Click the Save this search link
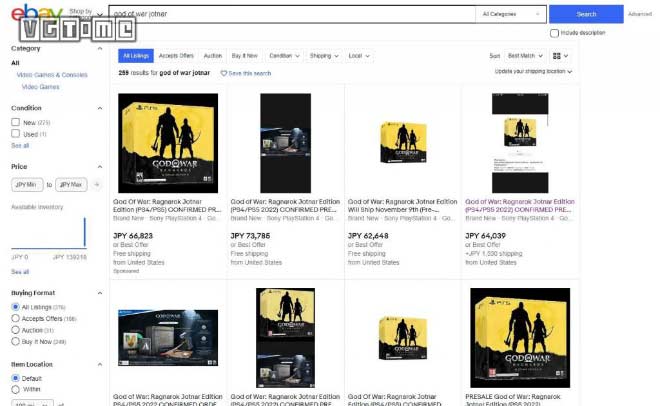Viewport: 660px width, 406px height. tap(250, 73)
